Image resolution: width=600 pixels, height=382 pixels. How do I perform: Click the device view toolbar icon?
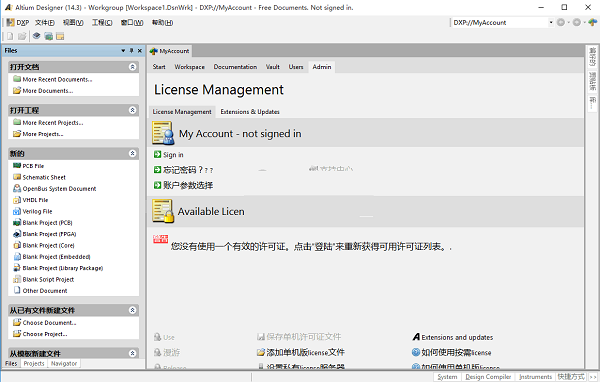36,36
